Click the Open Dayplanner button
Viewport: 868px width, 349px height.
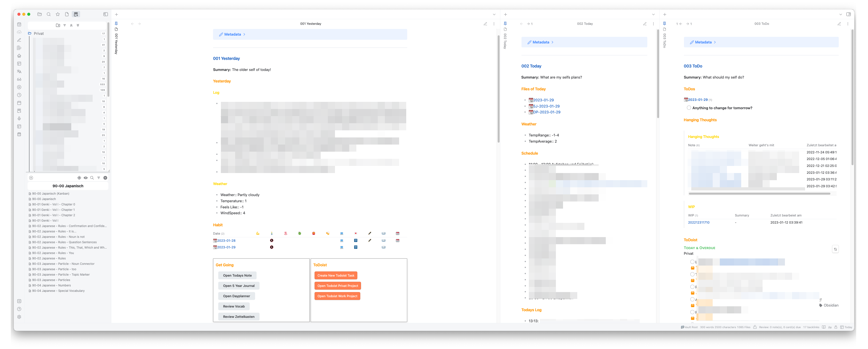click(236, 296)
